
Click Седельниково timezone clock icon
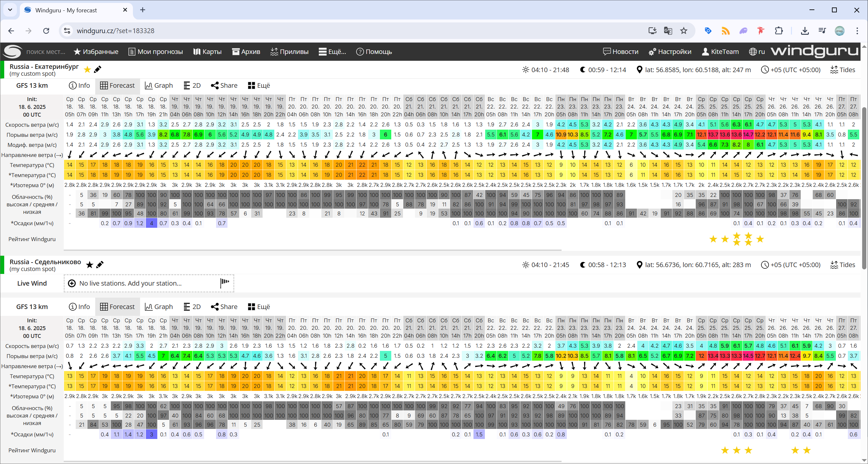765,265
